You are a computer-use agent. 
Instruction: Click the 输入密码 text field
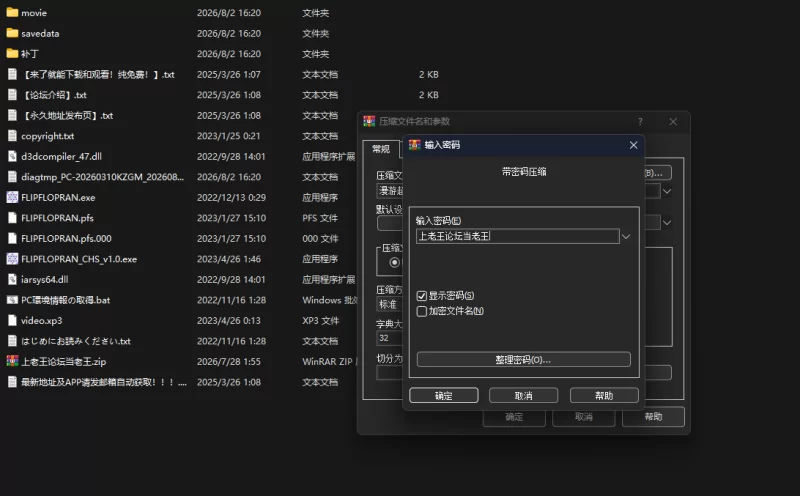pos(517,236)
